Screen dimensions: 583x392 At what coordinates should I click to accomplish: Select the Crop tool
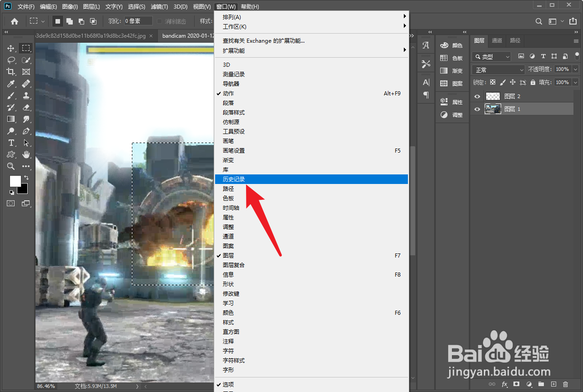coord(11,72)
